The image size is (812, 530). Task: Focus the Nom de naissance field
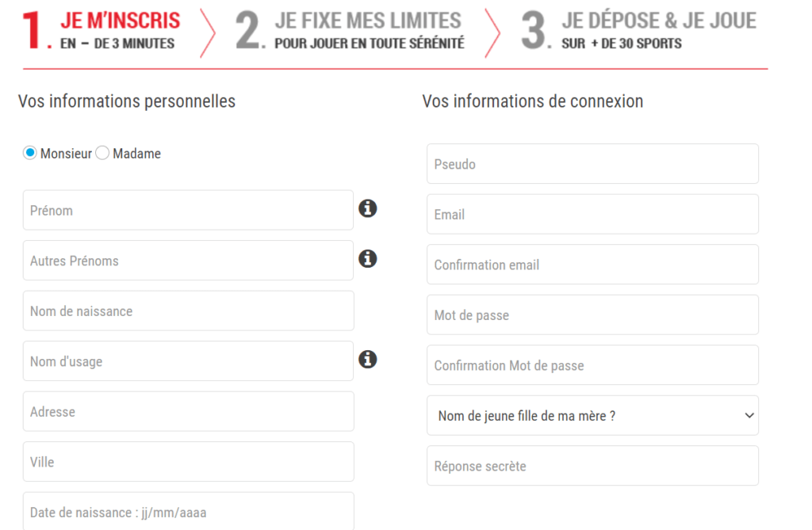[x=189, y=311]
